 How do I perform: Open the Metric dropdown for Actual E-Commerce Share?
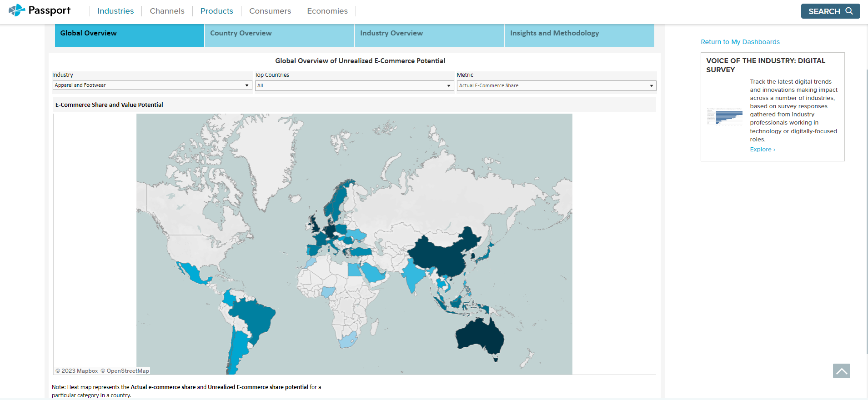point(556,86)
